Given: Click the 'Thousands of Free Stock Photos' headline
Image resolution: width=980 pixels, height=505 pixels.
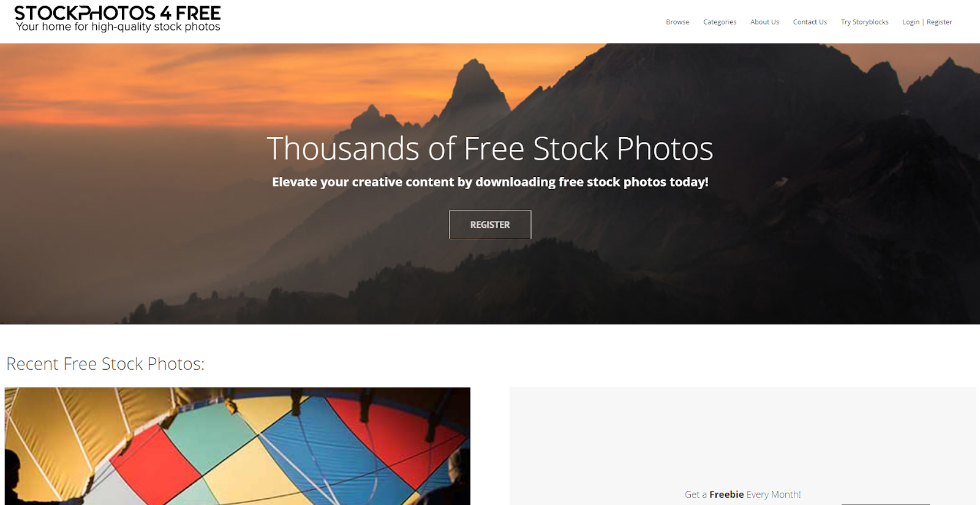Looking at the screenshot, I should [490, 149].
